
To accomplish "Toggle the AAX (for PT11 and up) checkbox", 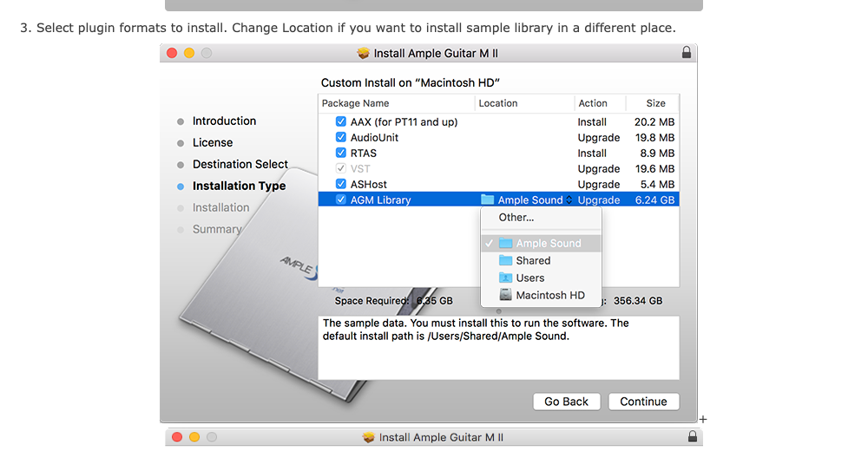I will point(341,121).
